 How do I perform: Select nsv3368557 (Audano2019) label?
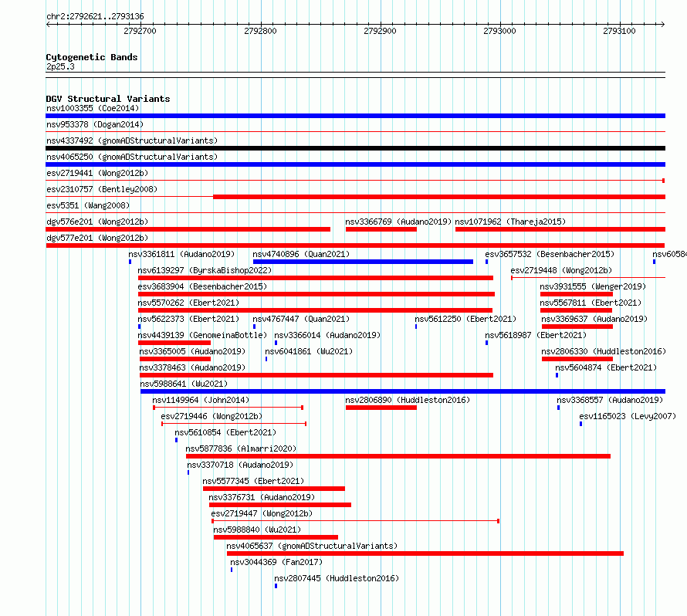click(610, 400)
